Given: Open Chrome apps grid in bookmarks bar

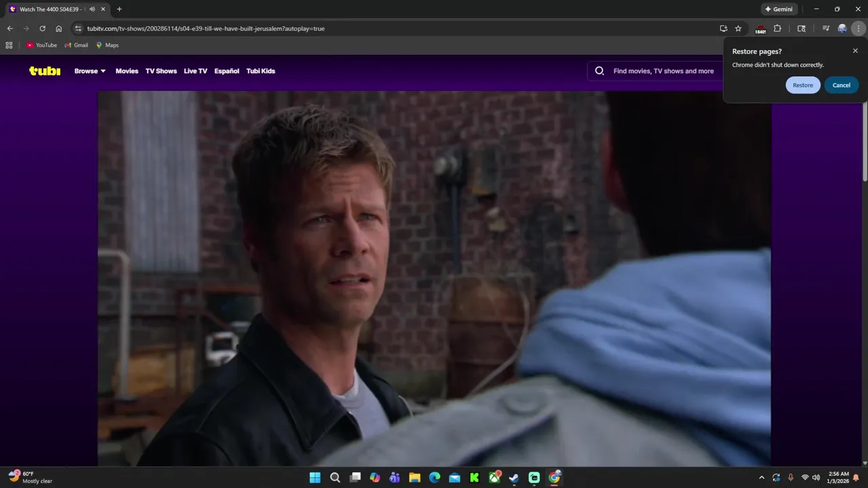Looking at the screenshot, I should [9, 45].
